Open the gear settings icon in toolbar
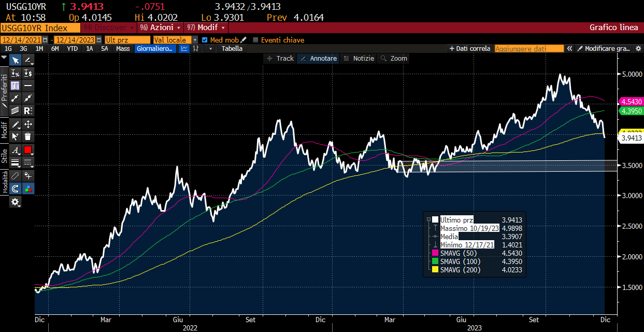 click(x=15, y=201)
